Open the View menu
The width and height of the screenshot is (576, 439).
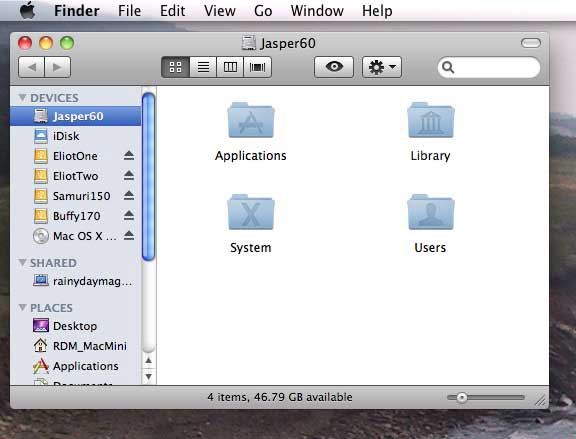(x=220, y=11)
